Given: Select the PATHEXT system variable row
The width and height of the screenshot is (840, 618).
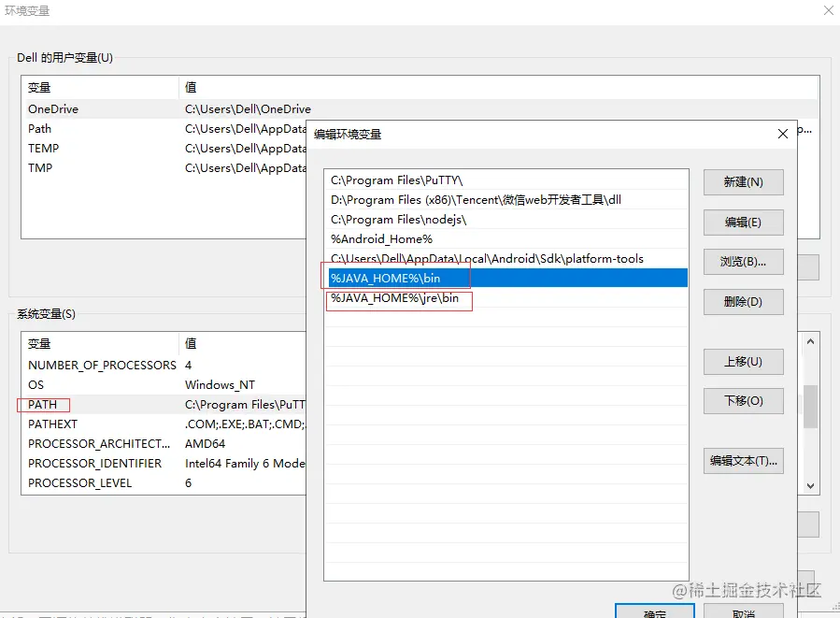Looking at the screenshot, I should (165, 424).
